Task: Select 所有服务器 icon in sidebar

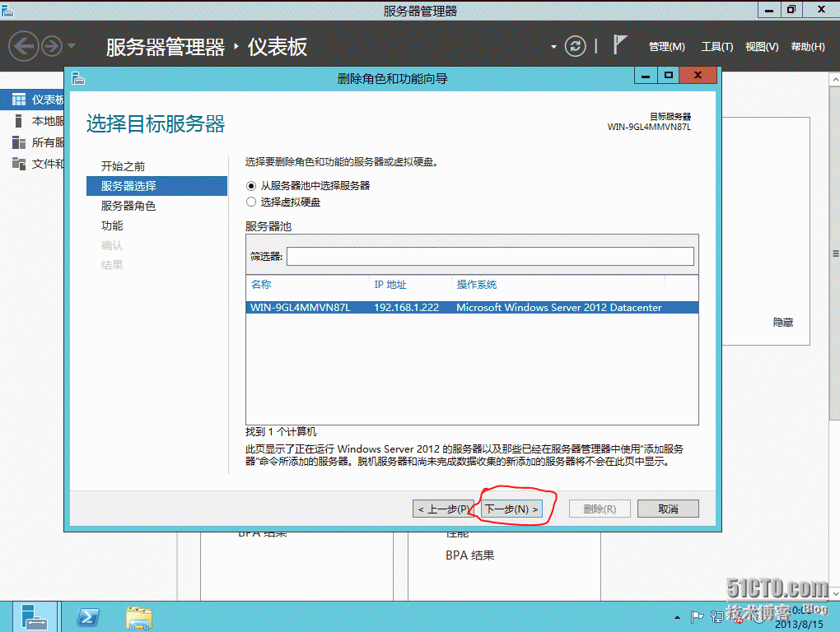Action: (x=19, y=142)
